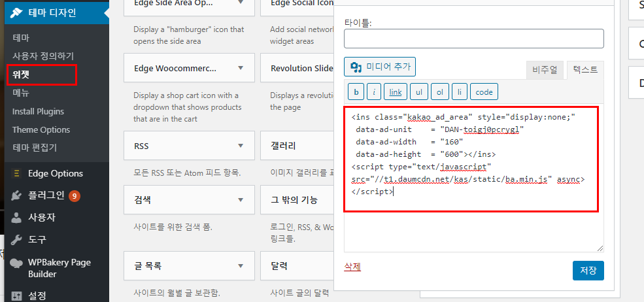This screenshot has width=644, height=302.
Task: Click the 설정 menu label
Action: click(x=37, y=296)
